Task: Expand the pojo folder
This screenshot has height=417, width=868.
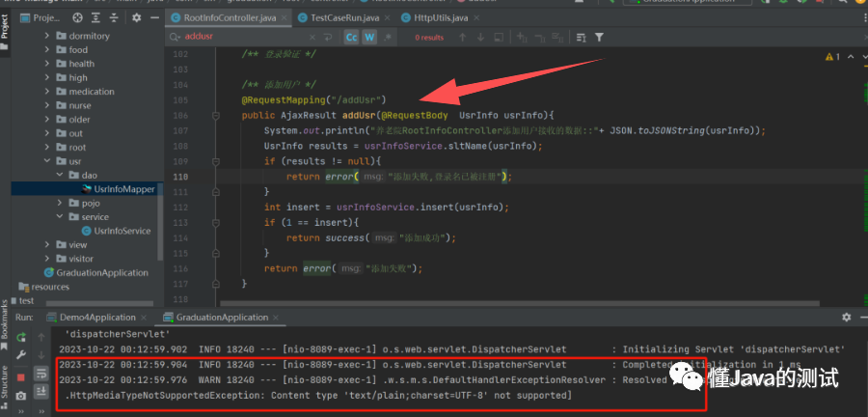Action: 60,203
